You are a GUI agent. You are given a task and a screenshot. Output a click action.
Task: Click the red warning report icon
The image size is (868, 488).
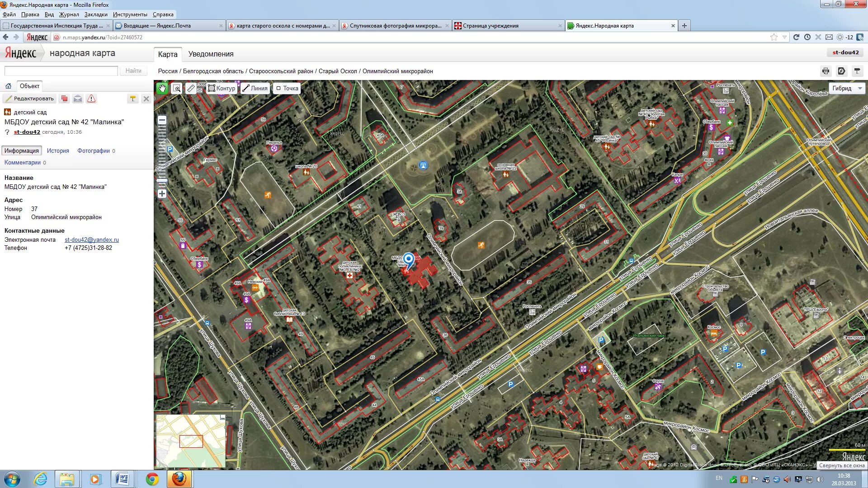pos(91,99)
